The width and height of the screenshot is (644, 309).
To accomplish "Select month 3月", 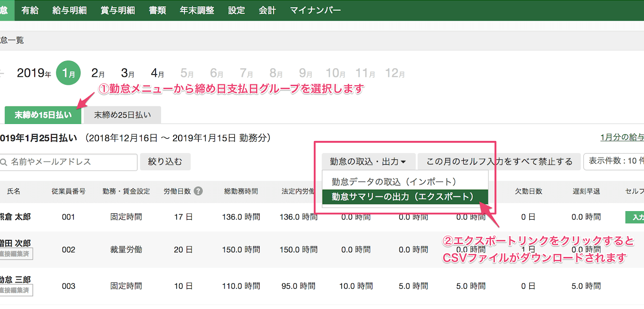I will click(128, 73).
